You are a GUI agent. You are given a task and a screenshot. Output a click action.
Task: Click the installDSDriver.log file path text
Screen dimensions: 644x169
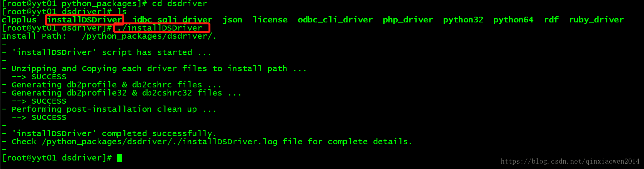click(x=160, y=142)
